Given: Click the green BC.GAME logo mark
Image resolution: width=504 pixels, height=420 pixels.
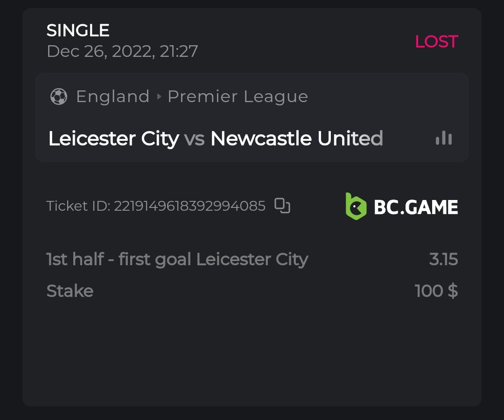Looking at the screenshot, I should pos(356,207).
